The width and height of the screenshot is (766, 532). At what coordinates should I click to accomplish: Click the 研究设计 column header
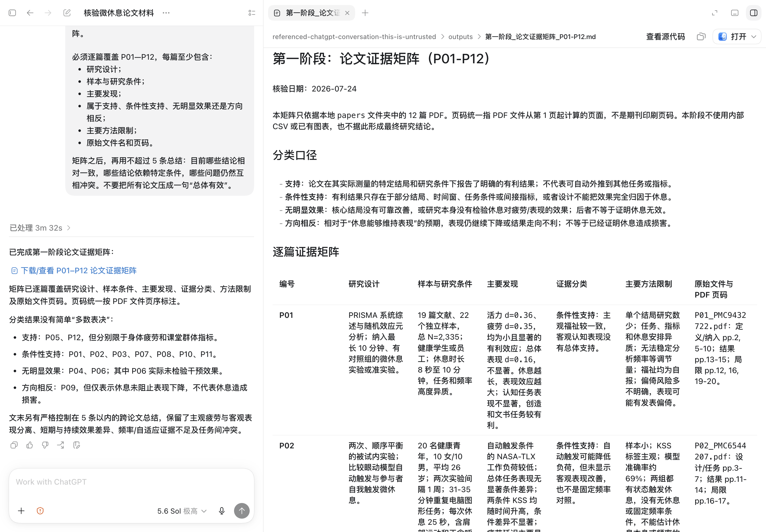(364, 284)
